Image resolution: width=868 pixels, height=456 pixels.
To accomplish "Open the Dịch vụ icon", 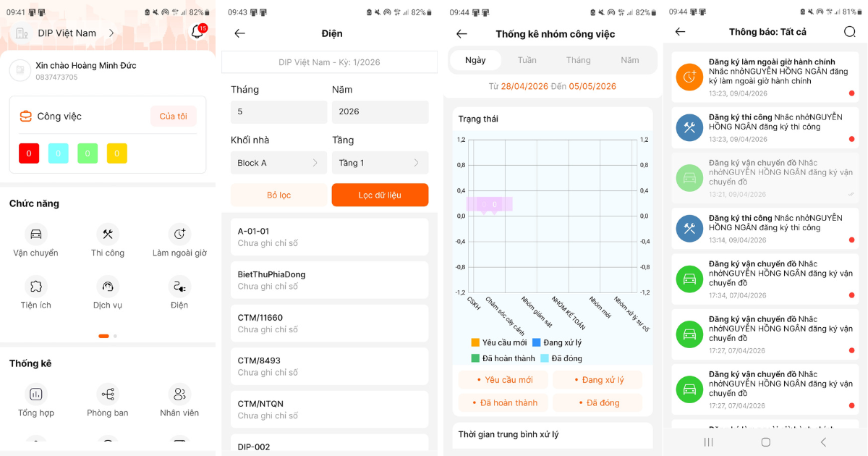I will tap(108, 286).
